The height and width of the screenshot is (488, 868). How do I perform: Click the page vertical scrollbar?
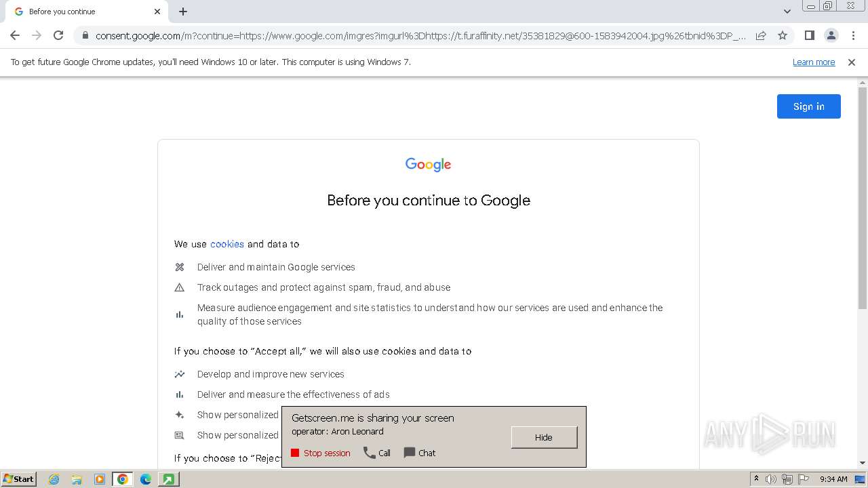tap(863, 197)
